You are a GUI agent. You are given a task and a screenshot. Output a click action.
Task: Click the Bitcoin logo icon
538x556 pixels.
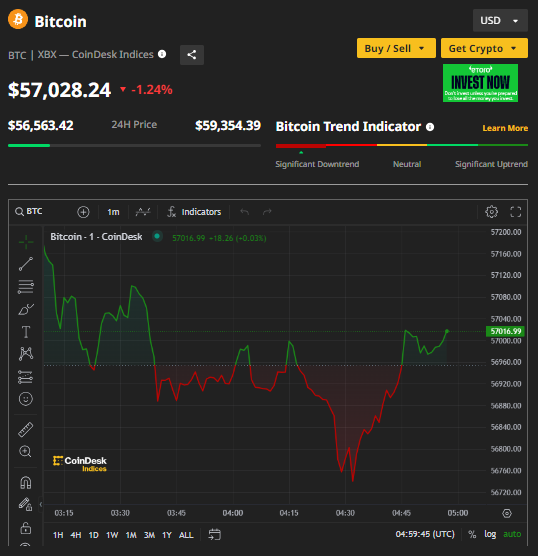click(18, 19)
